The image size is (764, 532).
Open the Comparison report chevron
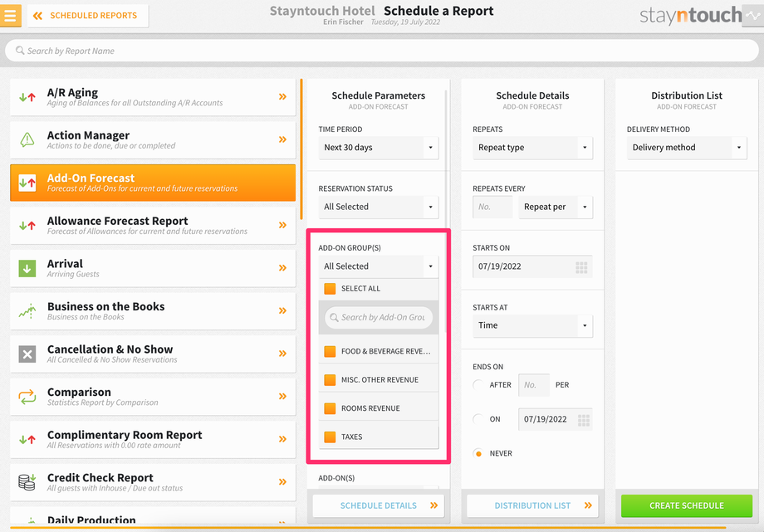(x=282, y=397)
